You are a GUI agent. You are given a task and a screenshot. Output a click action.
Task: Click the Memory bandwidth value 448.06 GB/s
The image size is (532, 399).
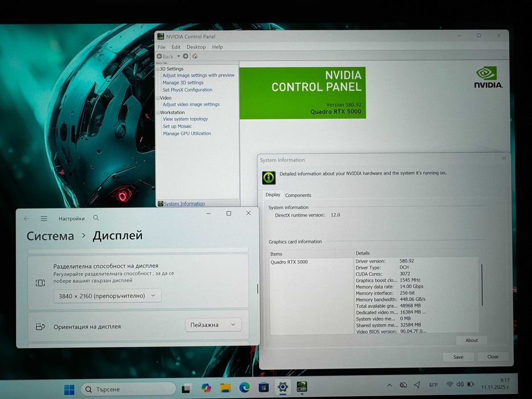[413, 299]
